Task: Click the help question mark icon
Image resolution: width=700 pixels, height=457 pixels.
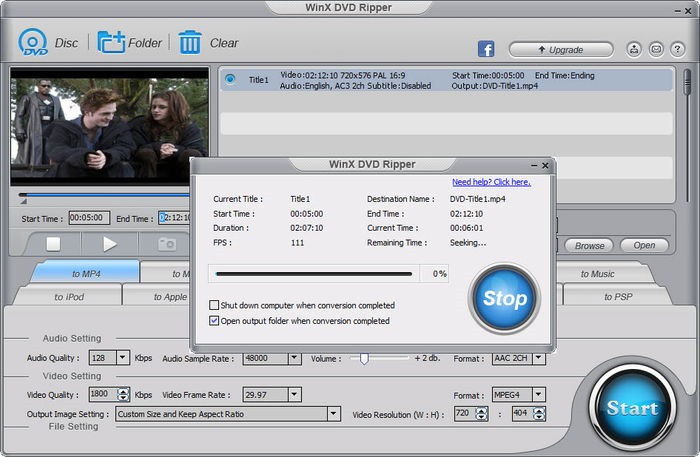Action: click(x=679, y=49)
